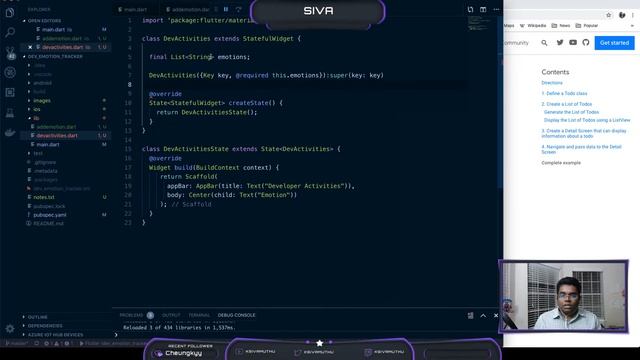Open the Twitter link in the site header
Viewport: 640px width, 360px height.
tap(560, 42)
